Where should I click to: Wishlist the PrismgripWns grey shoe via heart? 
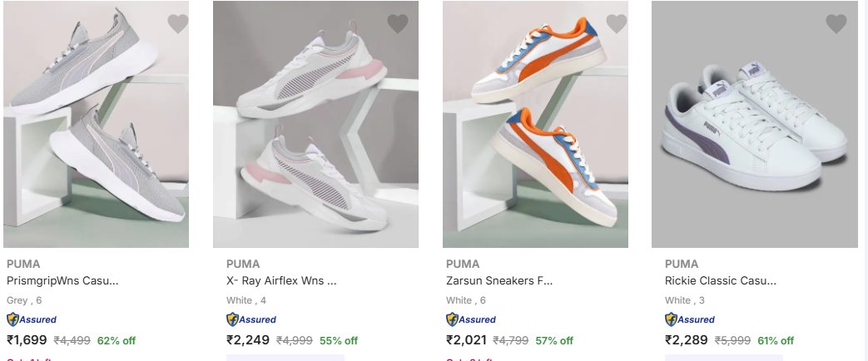pyautogui.click(x=177, y=24)
